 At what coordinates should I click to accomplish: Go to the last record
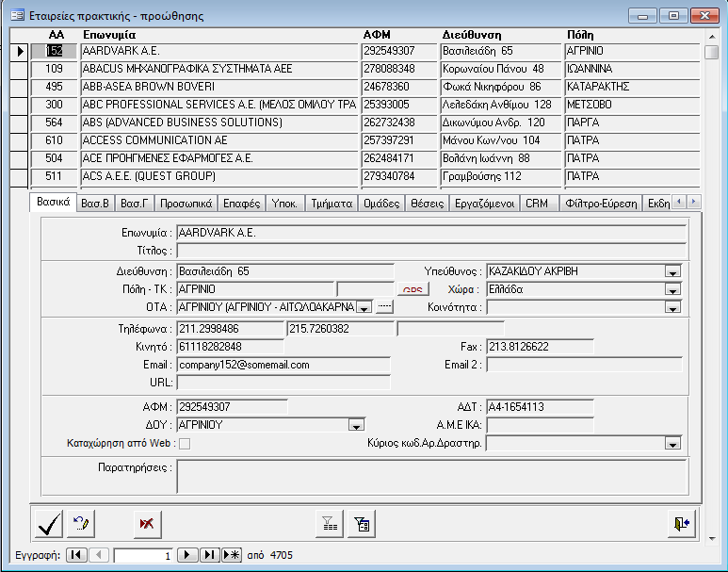pos(209,555)
